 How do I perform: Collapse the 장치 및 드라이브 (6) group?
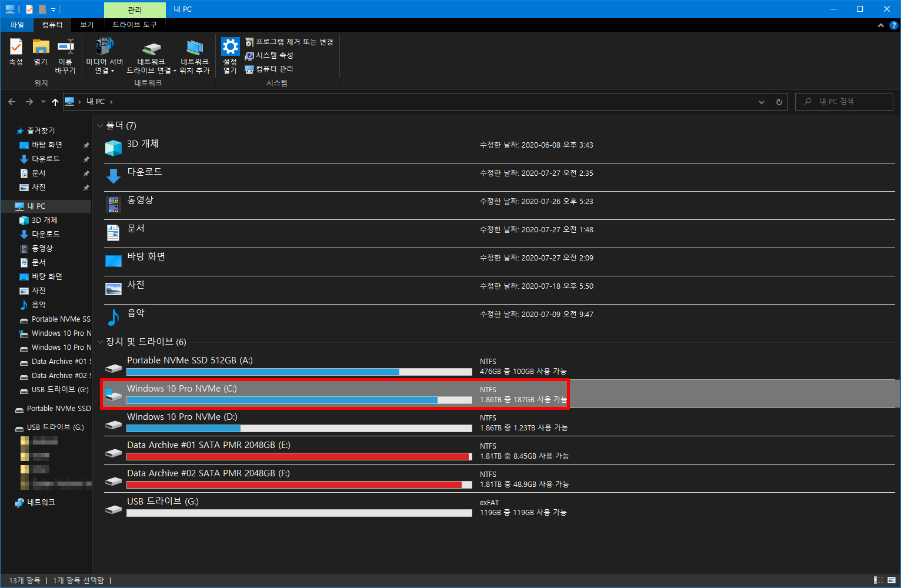point(100,342)
